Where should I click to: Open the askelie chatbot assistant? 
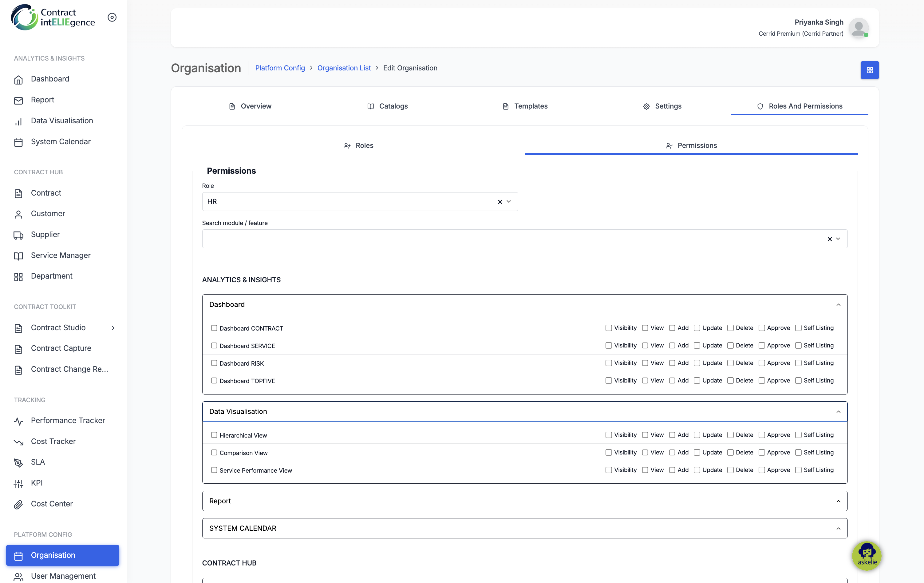(x=867, y=555)
